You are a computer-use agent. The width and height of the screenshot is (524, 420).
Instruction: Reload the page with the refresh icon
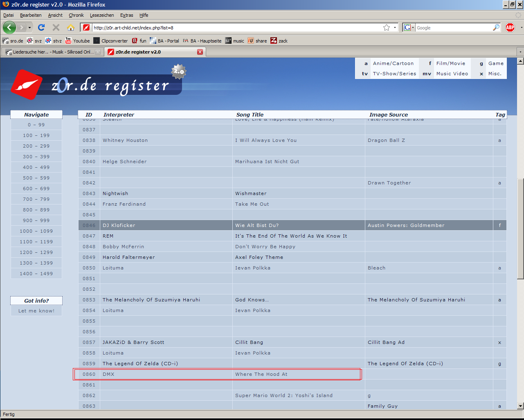click(41, 27)
